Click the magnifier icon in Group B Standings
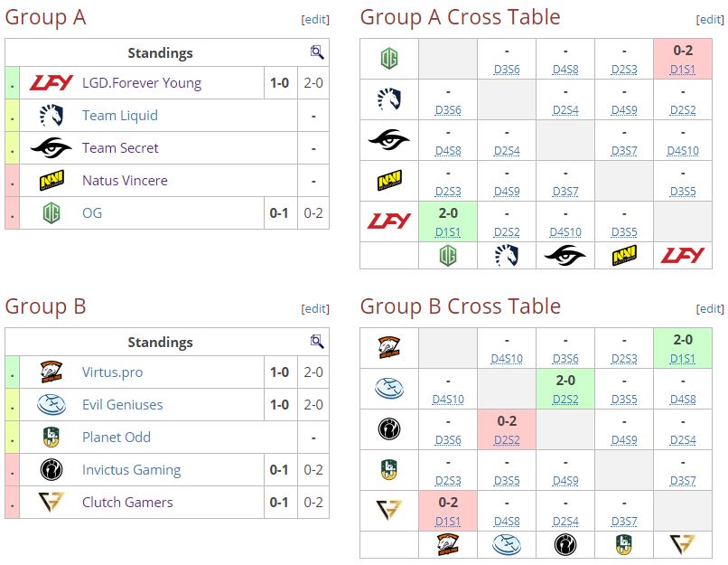The height and width of the screenshot is (565, 728). 317,342
